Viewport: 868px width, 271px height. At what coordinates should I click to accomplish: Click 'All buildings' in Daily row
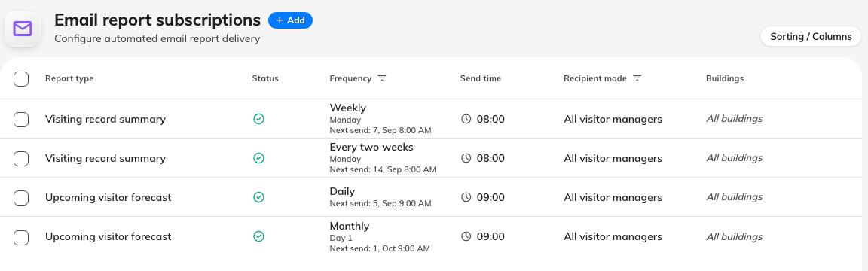click(x=734, y=197)
